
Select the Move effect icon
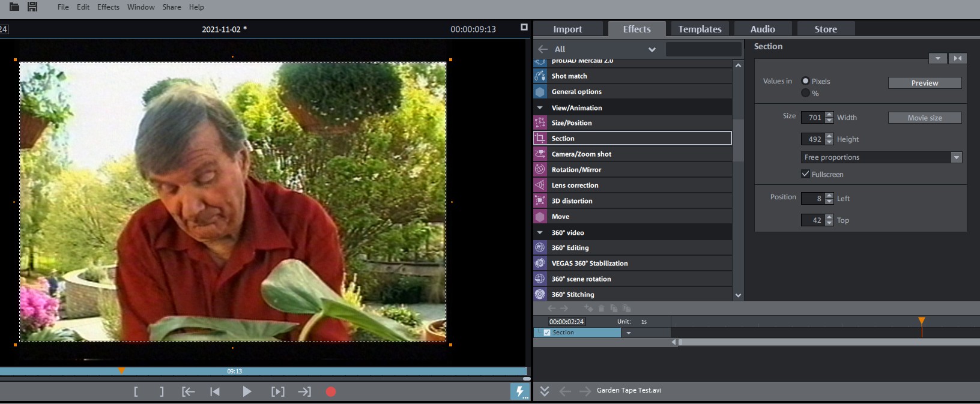tap(540, 217)
